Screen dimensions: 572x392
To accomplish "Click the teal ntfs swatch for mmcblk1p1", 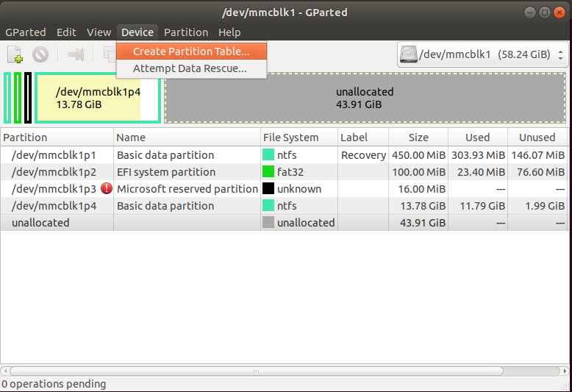I will click(x=268, y=154).
